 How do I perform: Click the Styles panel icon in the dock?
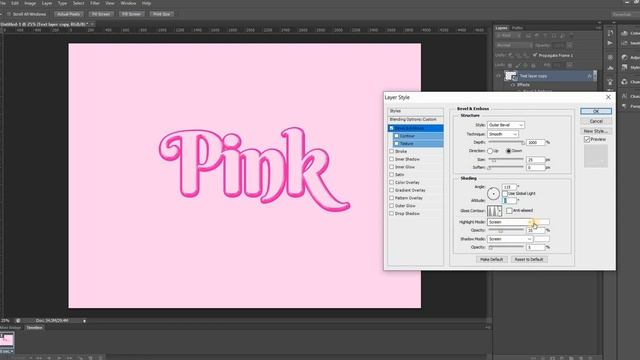click(624, 67)
